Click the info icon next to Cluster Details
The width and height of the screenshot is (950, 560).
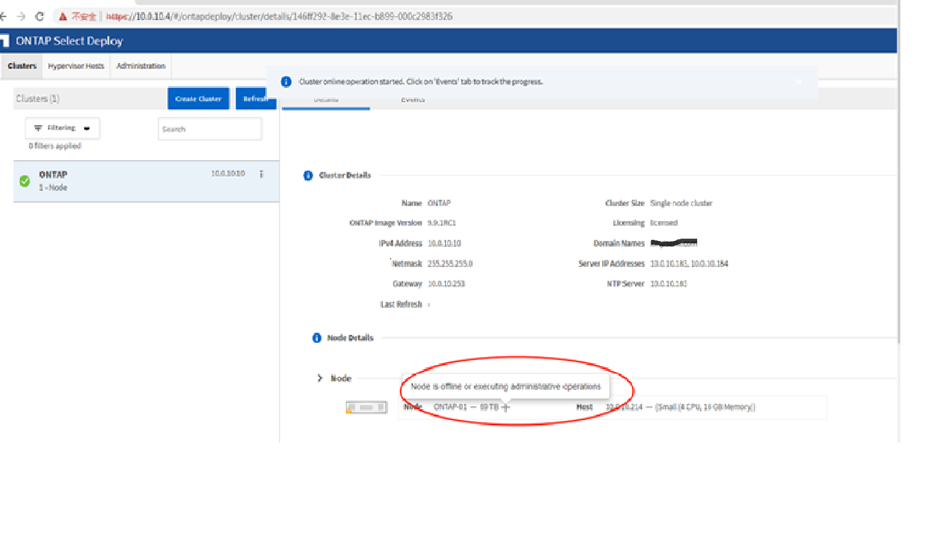[x=308, y=175]
